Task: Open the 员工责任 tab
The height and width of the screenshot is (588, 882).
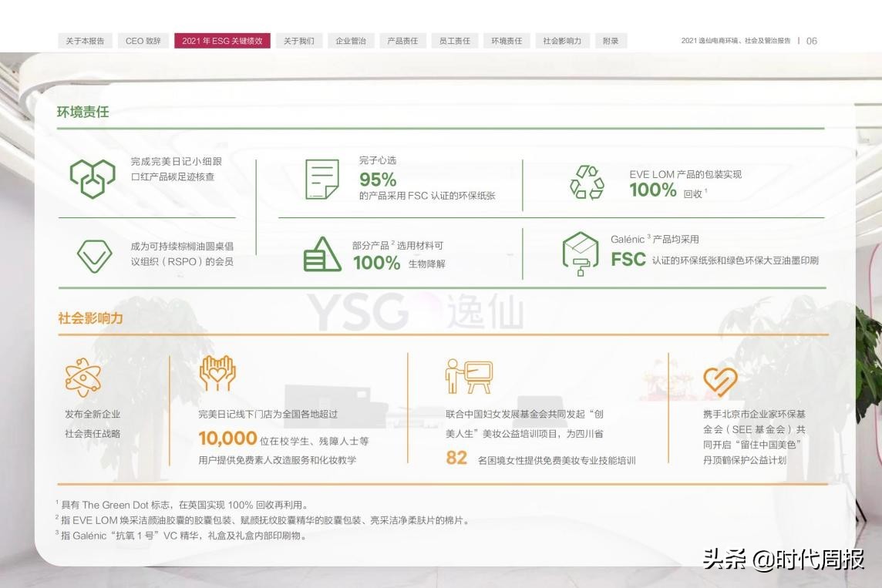Action: click(455, 41)
